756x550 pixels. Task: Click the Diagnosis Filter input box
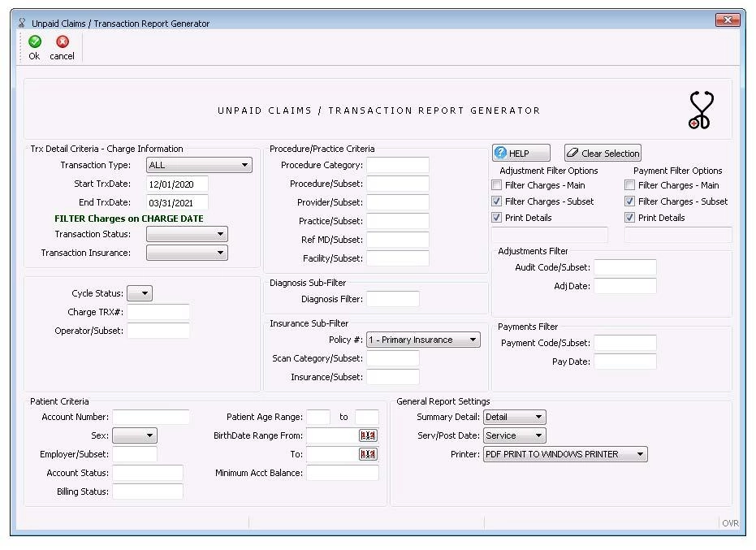coord(392,299)
